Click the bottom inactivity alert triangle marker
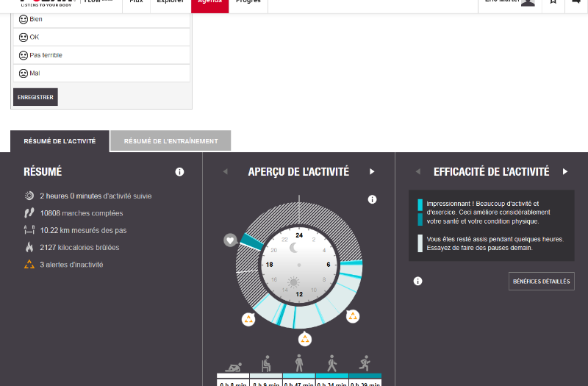Screen dimensions: 588x386 click(304, 339)
